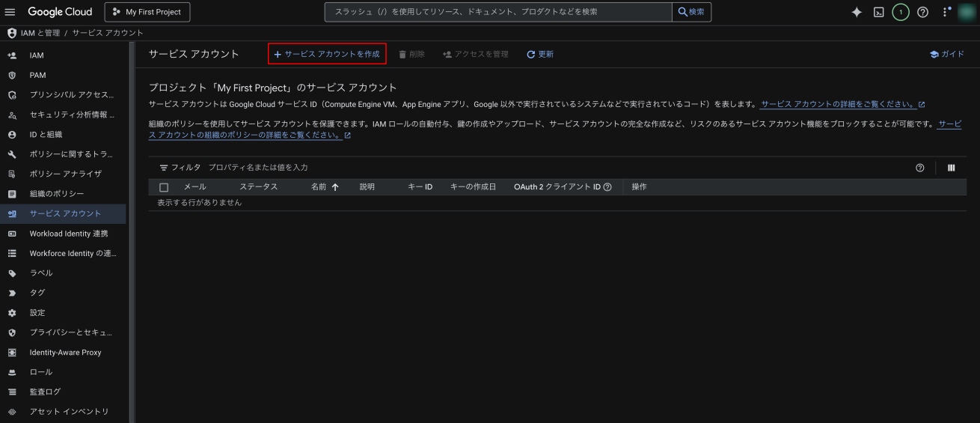The height and width of the screenshot is (423, 980).
Task: Go to ロール in the sidebar
Action: click(x=41, y=372)
